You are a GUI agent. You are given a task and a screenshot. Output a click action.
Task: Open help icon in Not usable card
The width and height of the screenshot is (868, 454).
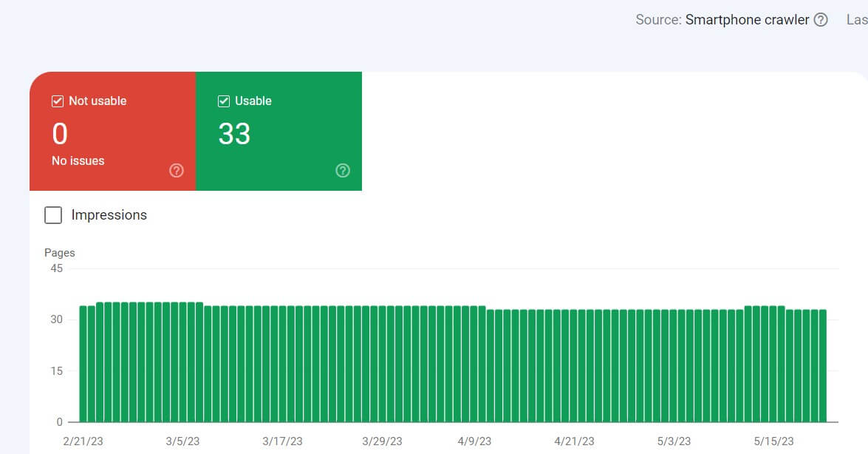click(x=177, y=171)
